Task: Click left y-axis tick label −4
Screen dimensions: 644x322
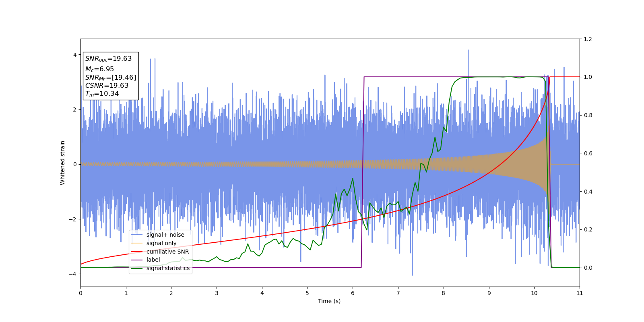Action: click(72, 274)
